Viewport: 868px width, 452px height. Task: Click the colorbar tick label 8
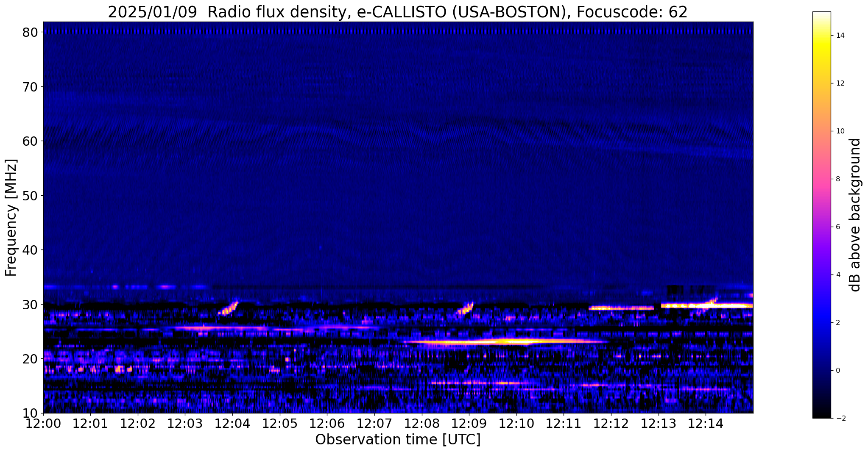coord(837,179)
